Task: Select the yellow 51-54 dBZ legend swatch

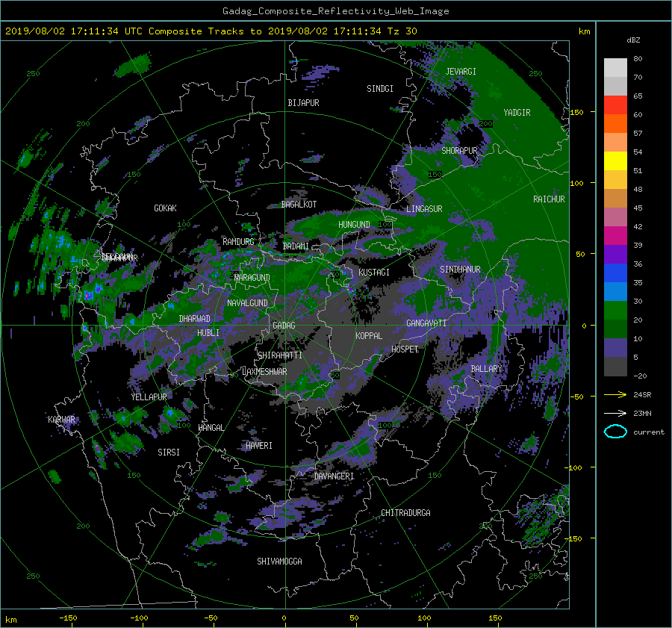Action: click(x=615, y=161)
